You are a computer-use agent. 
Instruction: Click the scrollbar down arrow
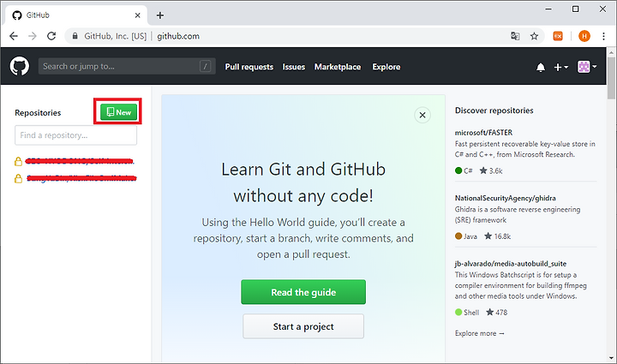[x=611, y=358]
